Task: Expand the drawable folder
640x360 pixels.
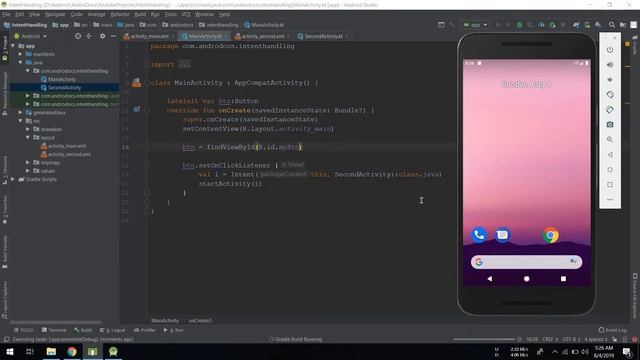Action: (x=28, y=129)
